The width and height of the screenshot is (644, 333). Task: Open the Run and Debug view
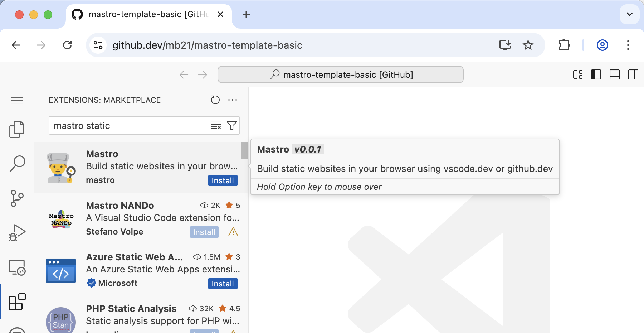[17, 233]
